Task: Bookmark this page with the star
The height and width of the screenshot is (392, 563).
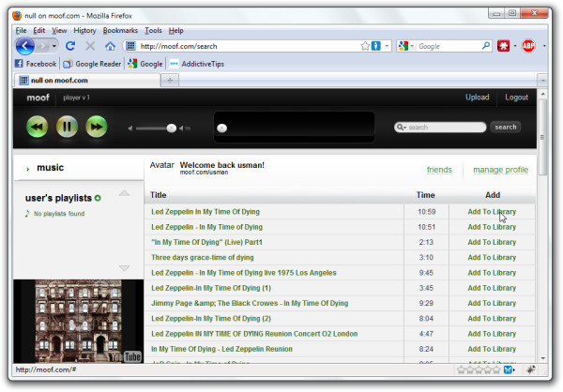Action: coord(365,46)
